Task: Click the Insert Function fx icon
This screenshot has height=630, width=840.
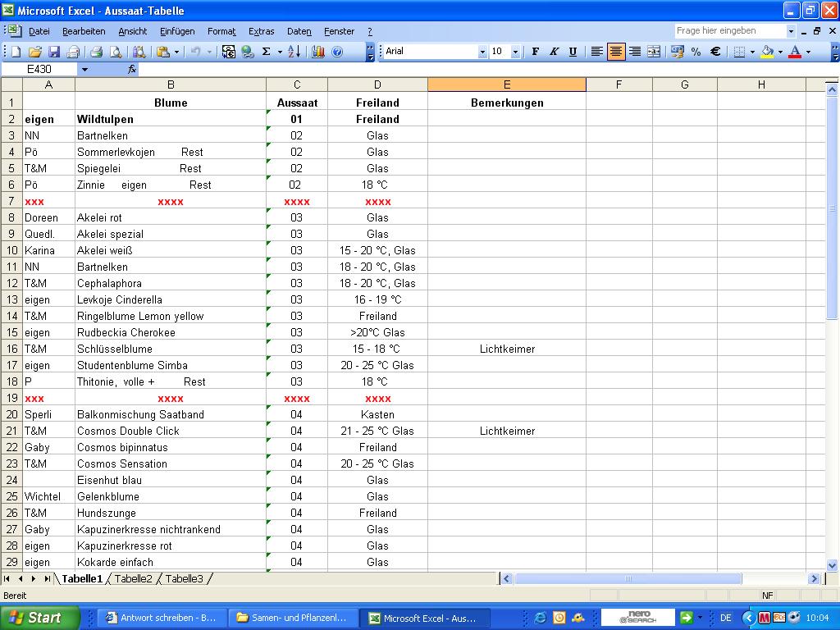Action: pos(132,70)
